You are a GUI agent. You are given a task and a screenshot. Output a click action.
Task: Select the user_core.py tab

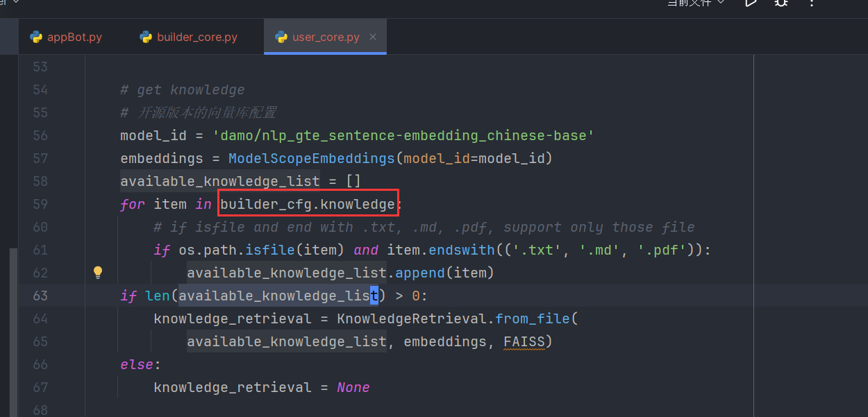point(326,37)
